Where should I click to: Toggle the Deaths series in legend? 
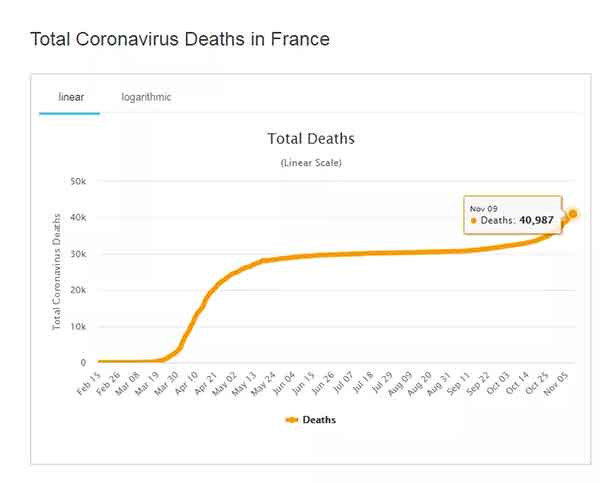coord(311,420)
